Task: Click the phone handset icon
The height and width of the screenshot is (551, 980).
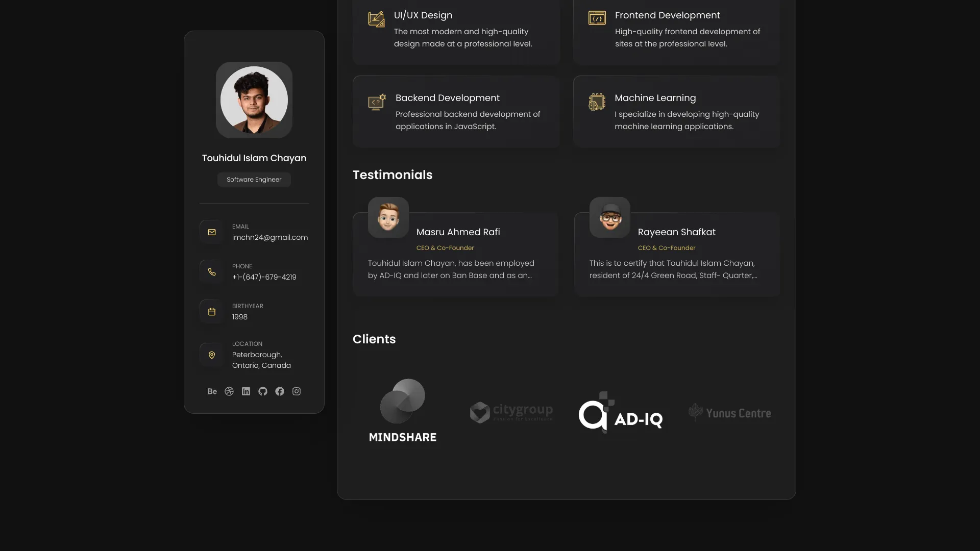Action: tap(212, 272)
